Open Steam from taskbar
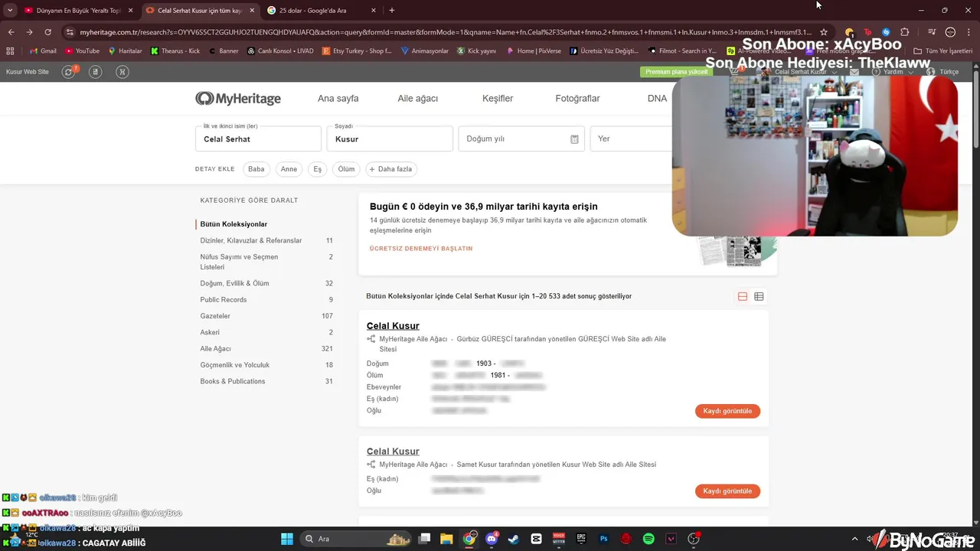This screenshot has height=551, width=980. pyautogui.click(x=514, y=539)
